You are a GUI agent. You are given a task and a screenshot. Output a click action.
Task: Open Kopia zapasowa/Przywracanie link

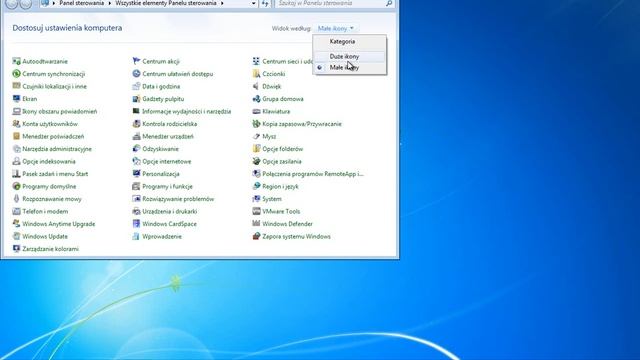[302, 124]
